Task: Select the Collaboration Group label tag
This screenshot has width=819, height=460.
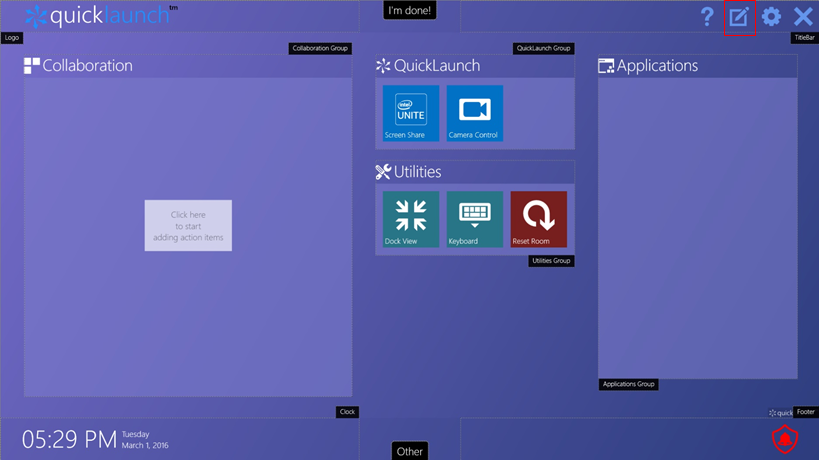Action: [320, 48]
